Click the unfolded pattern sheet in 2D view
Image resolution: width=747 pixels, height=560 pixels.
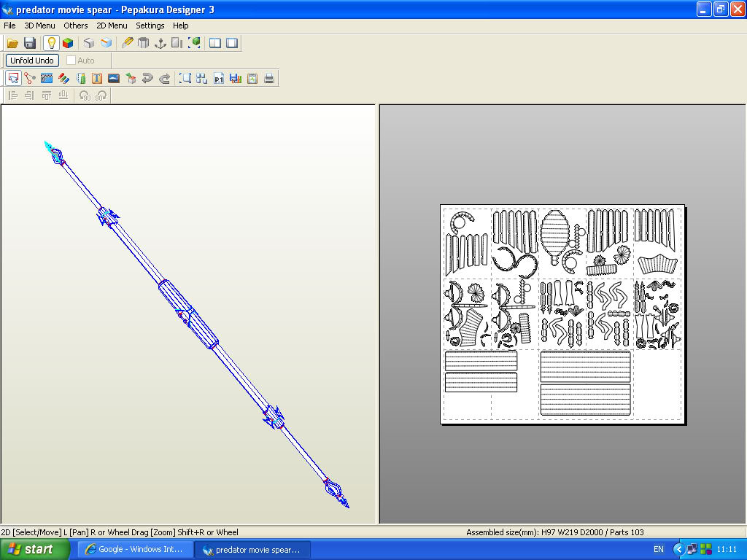(x=562, y=314)
